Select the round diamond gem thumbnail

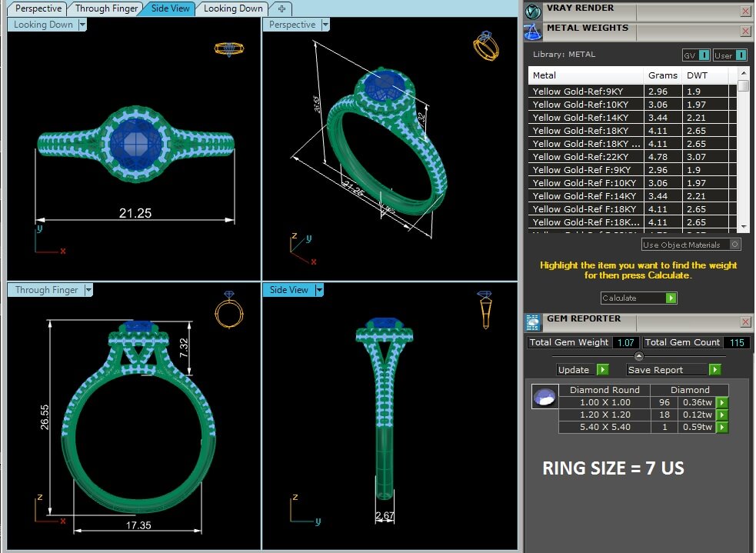tap(545, 398)
